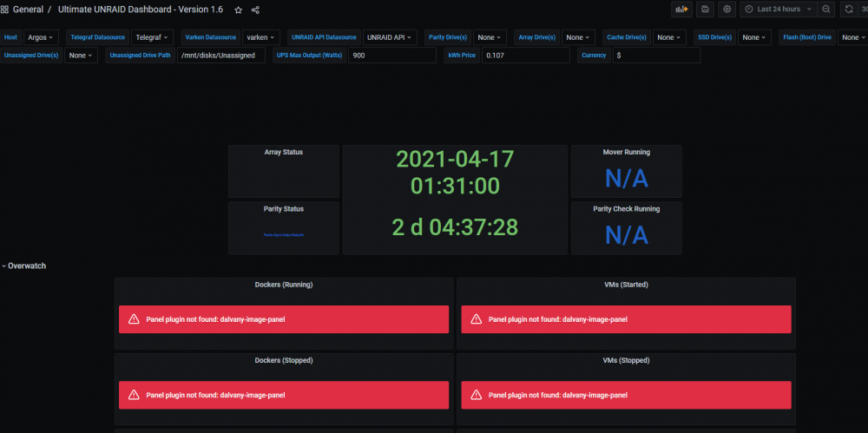The image size is (868, 433).
Task: Star this dashboard as favorite
Action: [x=239, y=10]
